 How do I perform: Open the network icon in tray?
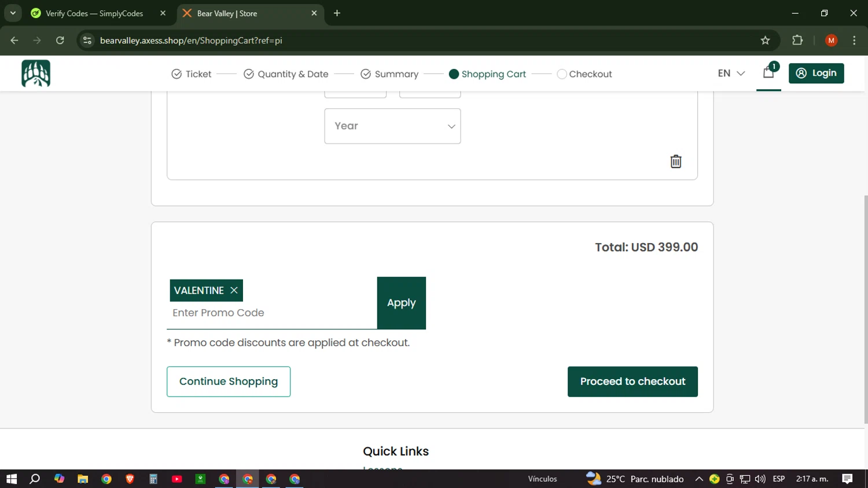[745, 479]
